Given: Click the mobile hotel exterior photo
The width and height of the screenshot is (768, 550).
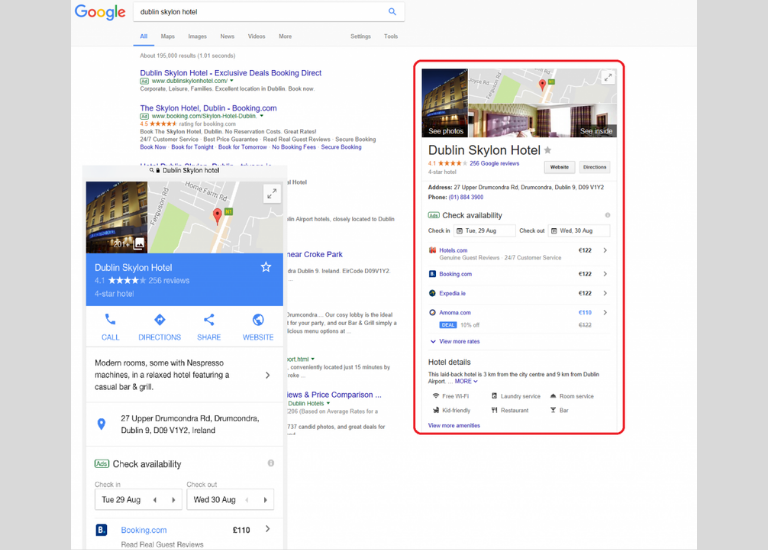Looking at the screenshot, I should point(117,217).
